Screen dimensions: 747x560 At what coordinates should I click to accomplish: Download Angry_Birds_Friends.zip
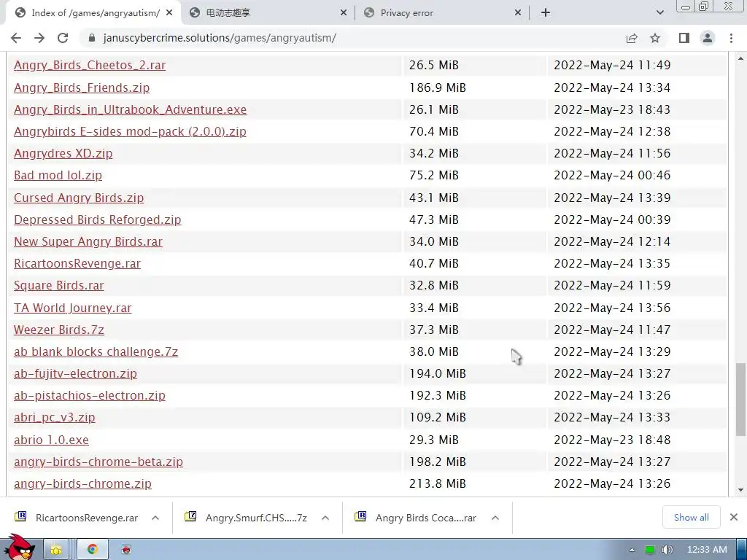tap(82, 87)
